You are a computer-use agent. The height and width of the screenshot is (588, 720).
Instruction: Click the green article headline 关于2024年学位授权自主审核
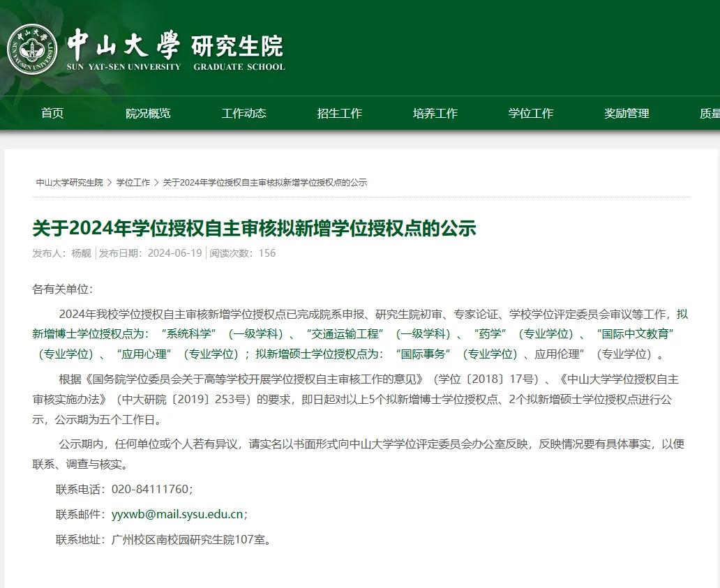[x=254, y=228]
